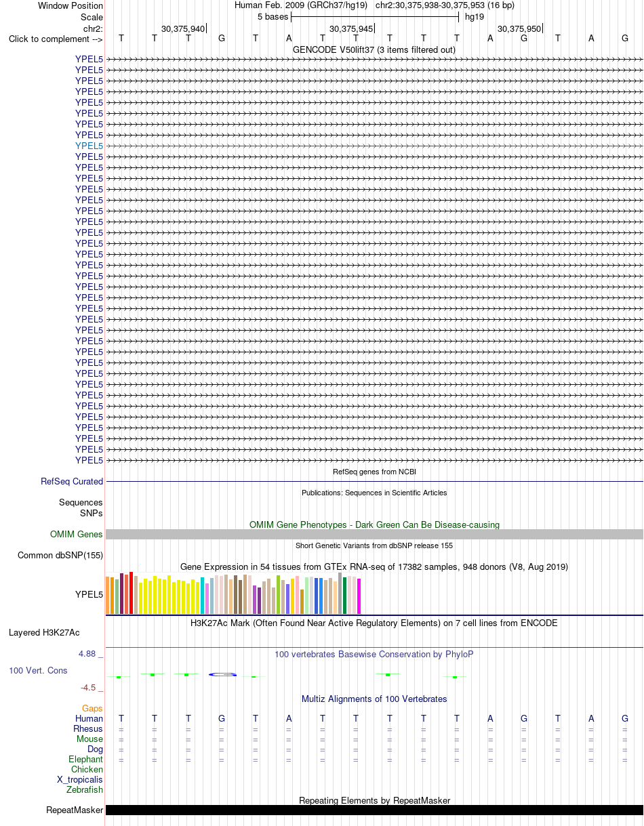Click the black RepeatMasker element bar
The width and height of the screenshot is (644, 826).
(x=374, y=810)
